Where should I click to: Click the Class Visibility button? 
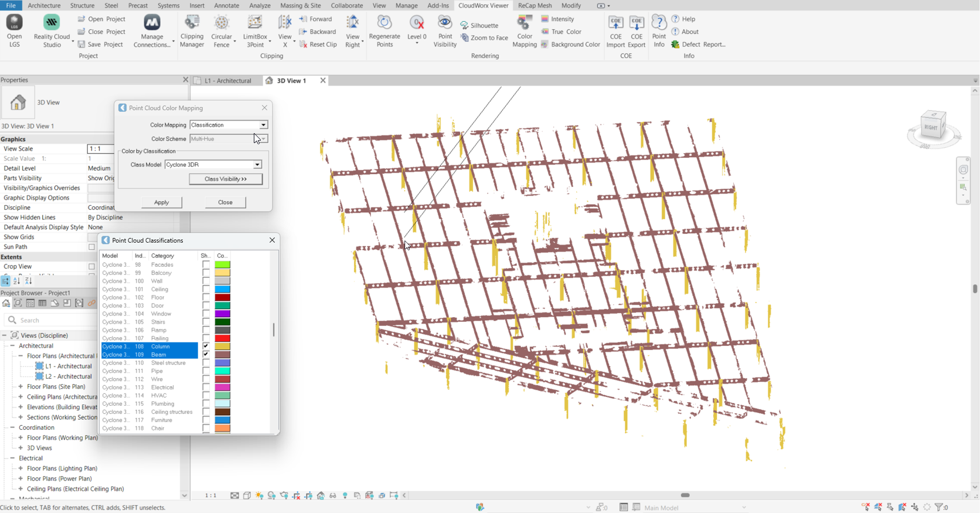[226, 179]
